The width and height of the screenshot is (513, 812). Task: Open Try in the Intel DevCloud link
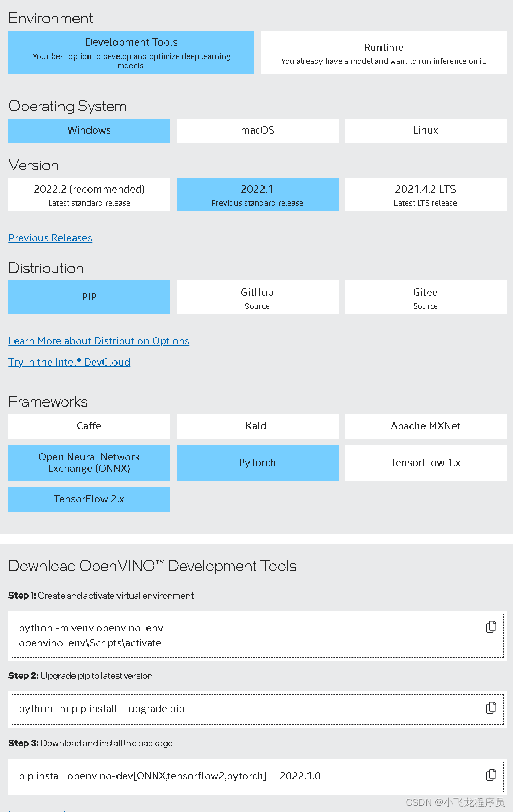point(69,362)
